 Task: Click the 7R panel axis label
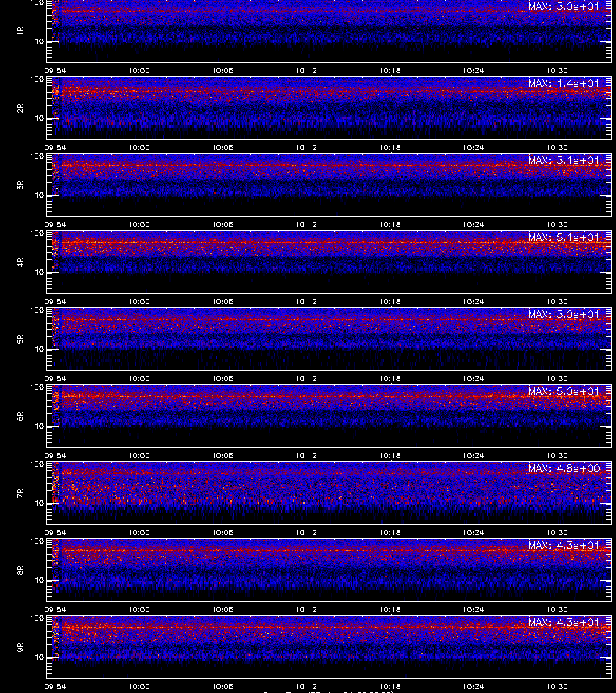coord(20,494)
